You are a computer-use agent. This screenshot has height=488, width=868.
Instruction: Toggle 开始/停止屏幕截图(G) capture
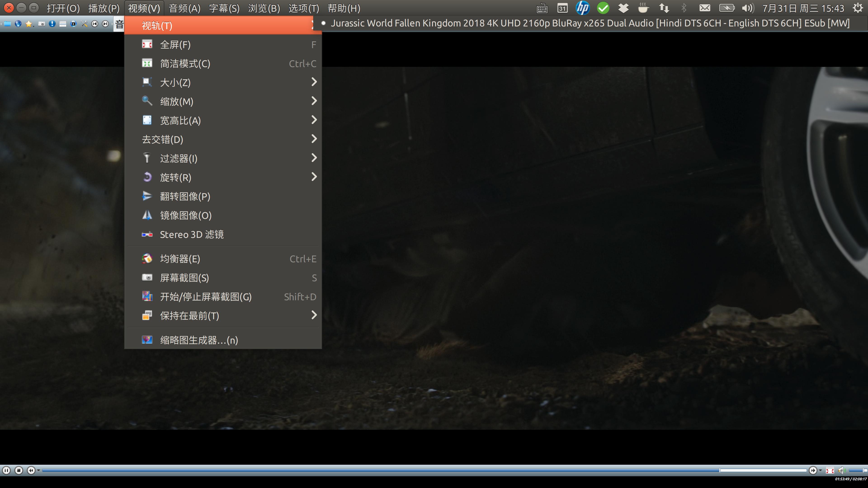tap(223, 297)
